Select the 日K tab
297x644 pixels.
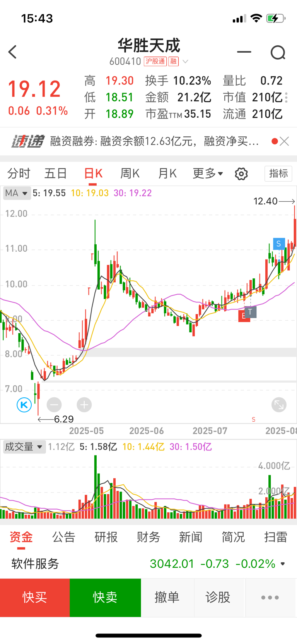click(x=93, y=173)
